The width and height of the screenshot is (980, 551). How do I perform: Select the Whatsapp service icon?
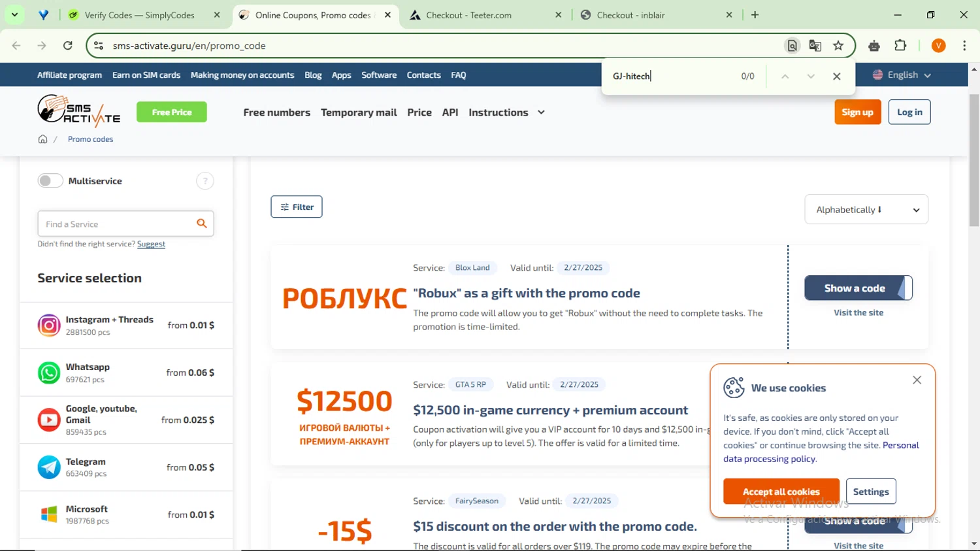coord(49,373)
